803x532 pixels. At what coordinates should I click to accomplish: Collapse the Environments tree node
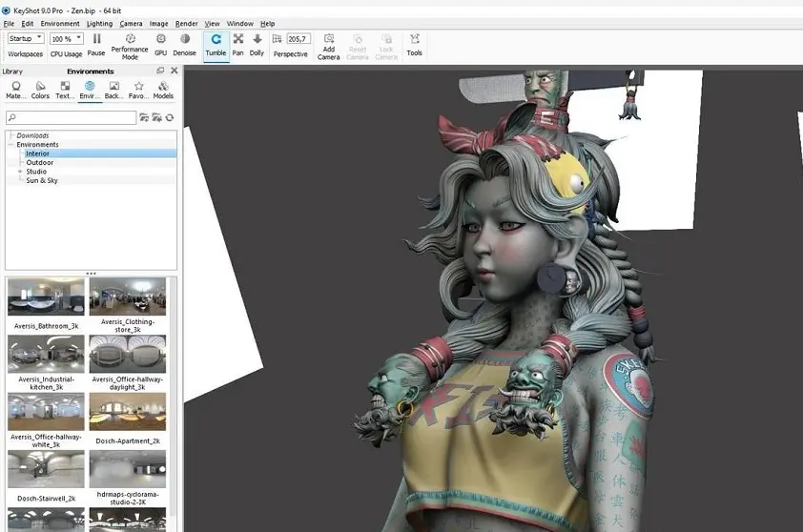(10, 145)
